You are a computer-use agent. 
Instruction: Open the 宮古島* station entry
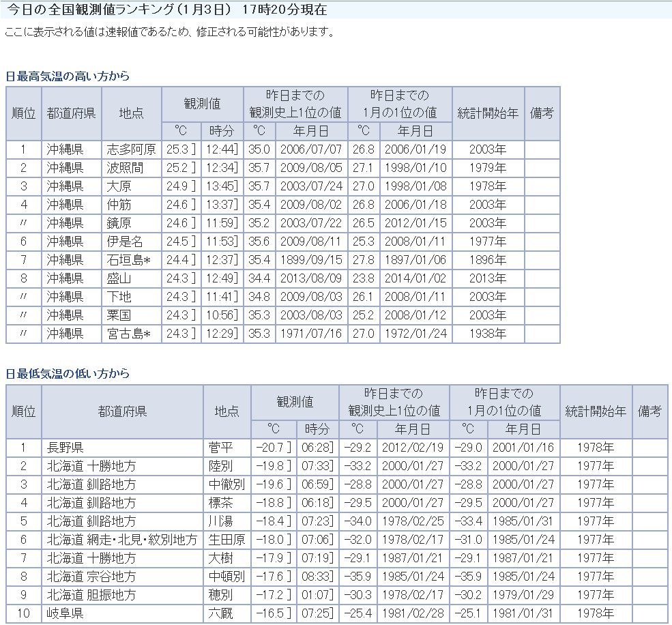[x=128, y=334]
